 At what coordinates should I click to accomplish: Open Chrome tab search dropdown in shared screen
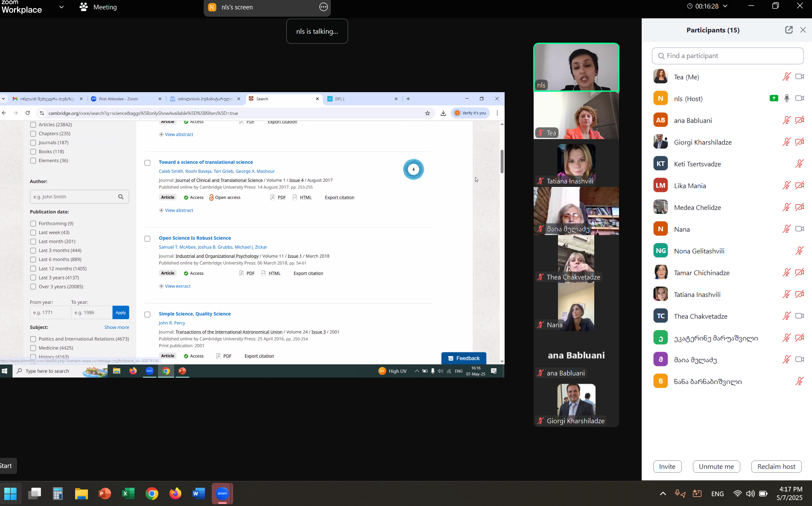coord(3,99)
